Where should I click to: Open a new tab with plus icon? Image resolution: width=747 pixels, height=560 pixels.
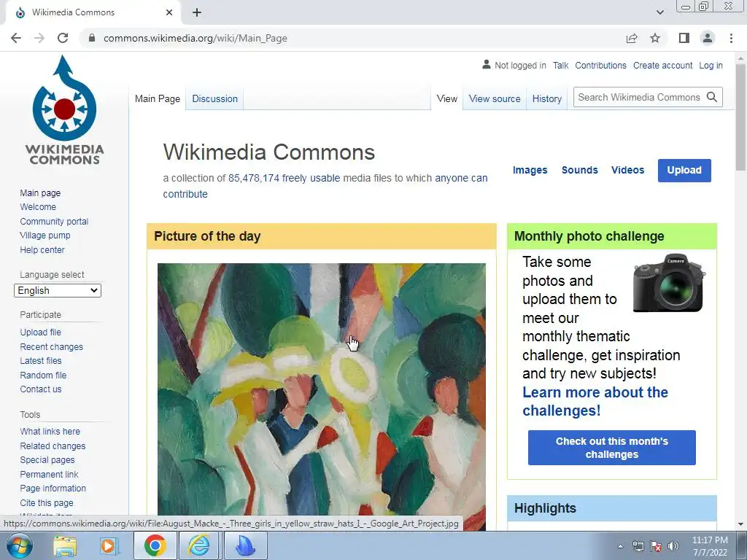click(197, 12)
